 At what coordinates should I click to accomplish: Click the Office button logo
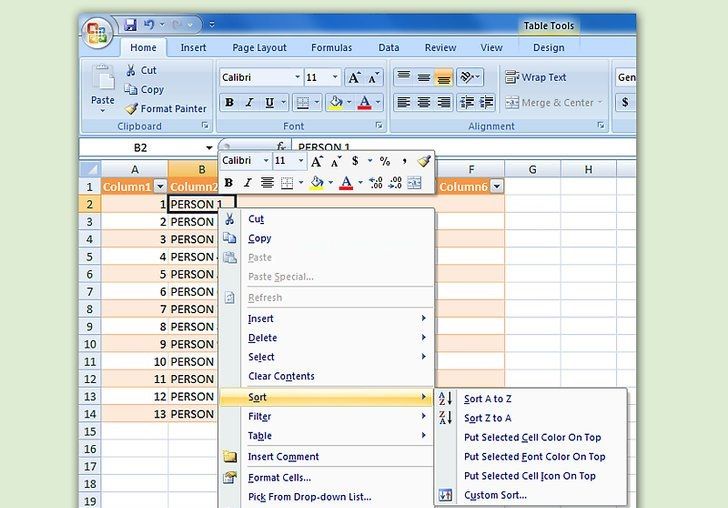click(x=98, y=32)
